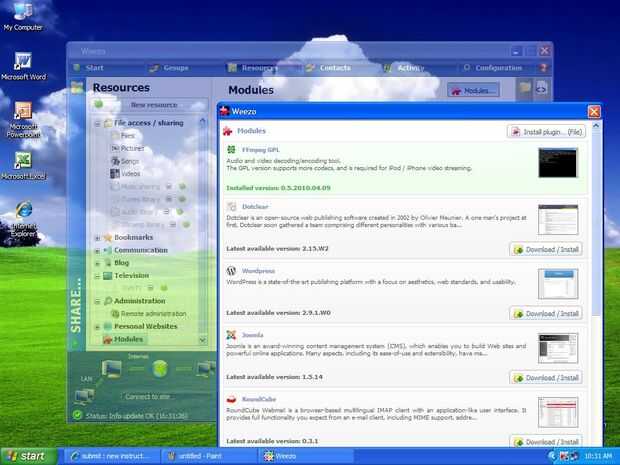This screenshot has width=620, height=465.
Task: Expand the Personal Websites tree node
Action: (x=97, y=327)
